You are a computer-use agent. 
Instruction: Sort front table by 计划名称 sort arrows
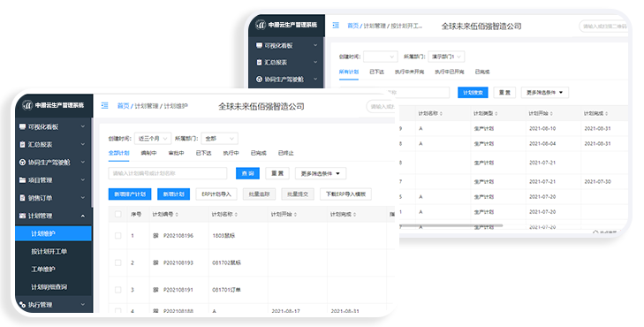tap(236, 215)
